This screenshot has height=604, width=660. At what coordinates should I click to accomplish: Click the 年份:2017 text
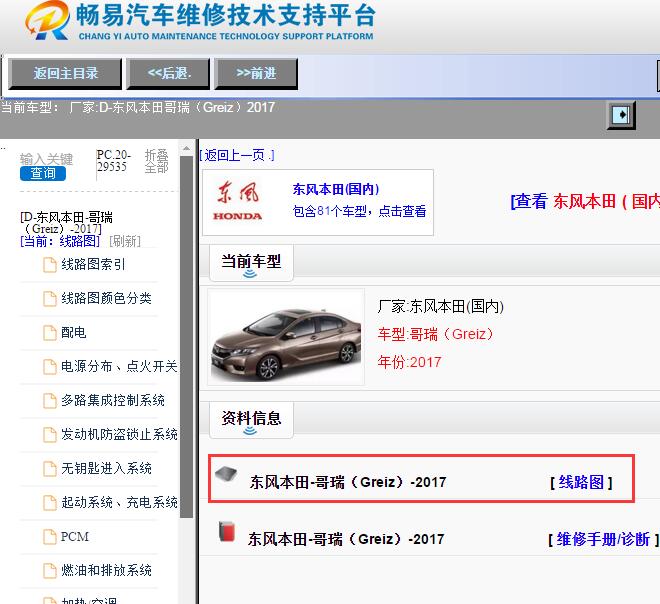[409, 362]
